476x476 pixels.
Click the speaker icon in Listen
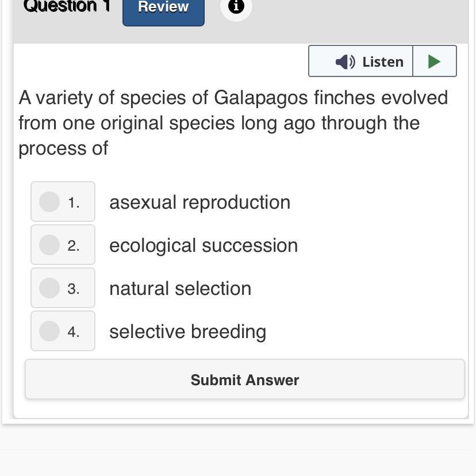345,62
